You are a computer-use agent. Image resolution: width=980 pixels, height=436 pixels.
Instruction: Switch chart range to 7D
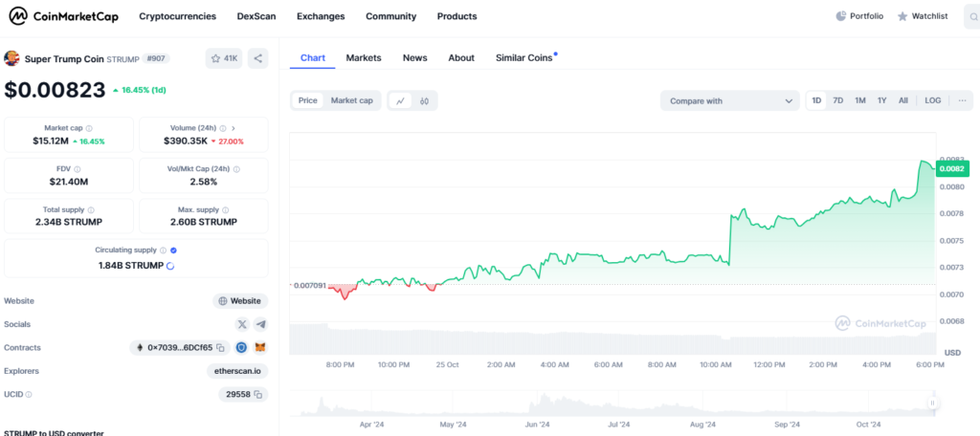tap(837, 100)
